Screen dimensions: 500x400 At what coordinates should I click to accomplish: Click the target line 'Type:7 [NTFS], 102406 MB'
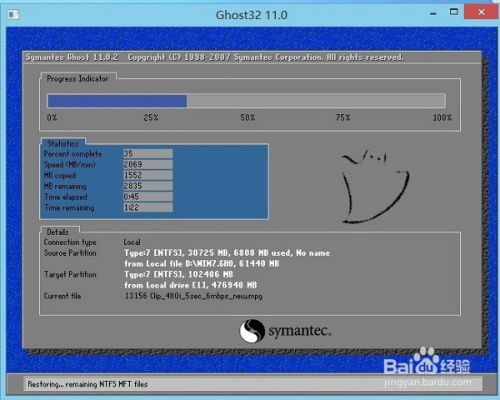click(x=179, y=274)
